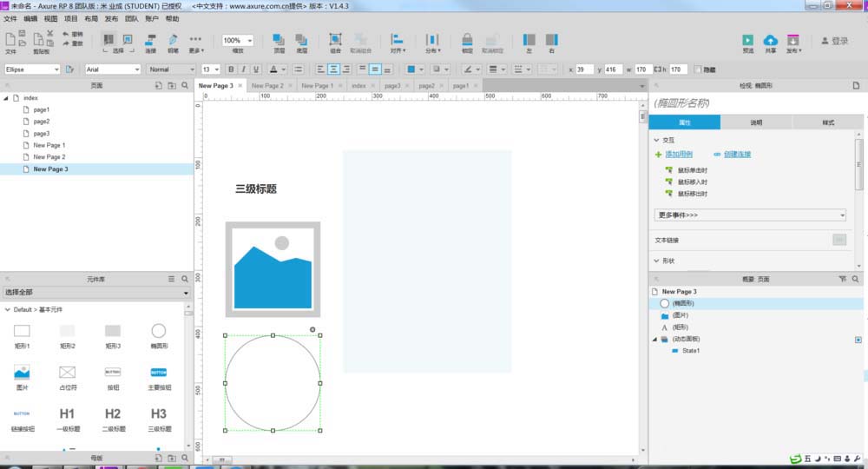The image size is (868, 469).
Task: Click the Create Link (创建连接) link
Action: pos(737,154)
